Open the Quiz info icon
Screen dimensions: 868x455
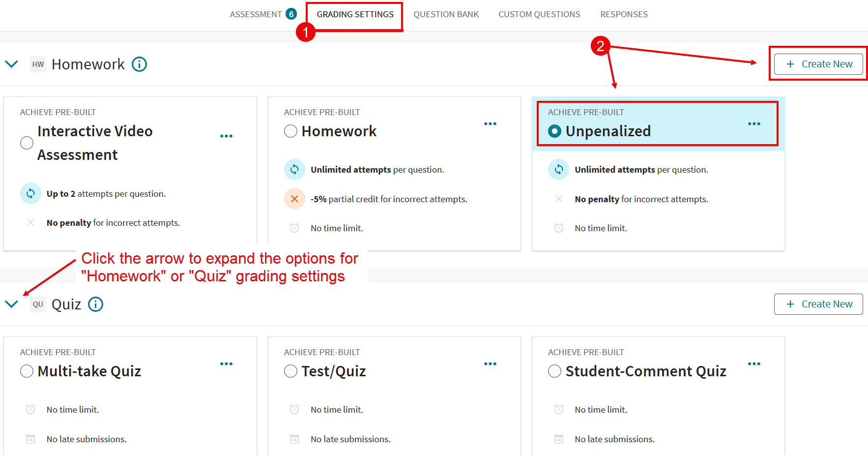coord(95,304)
